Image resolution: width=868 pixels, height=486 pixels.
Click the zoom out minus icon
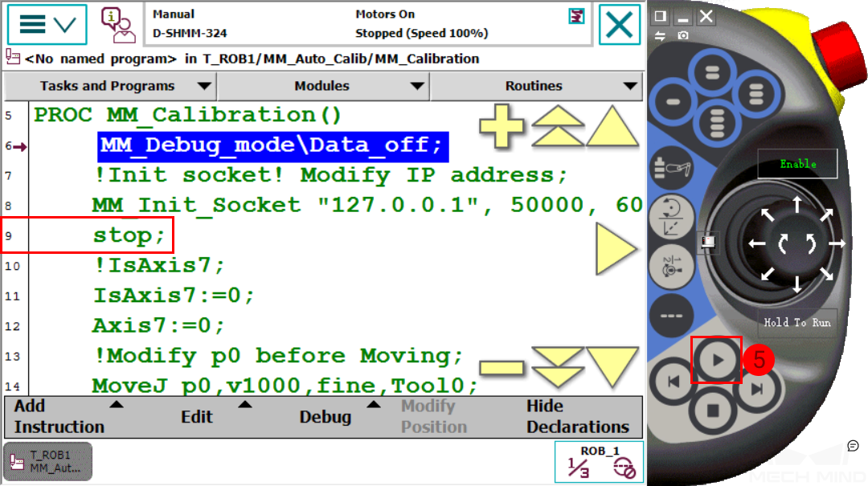tap(502, 368)
